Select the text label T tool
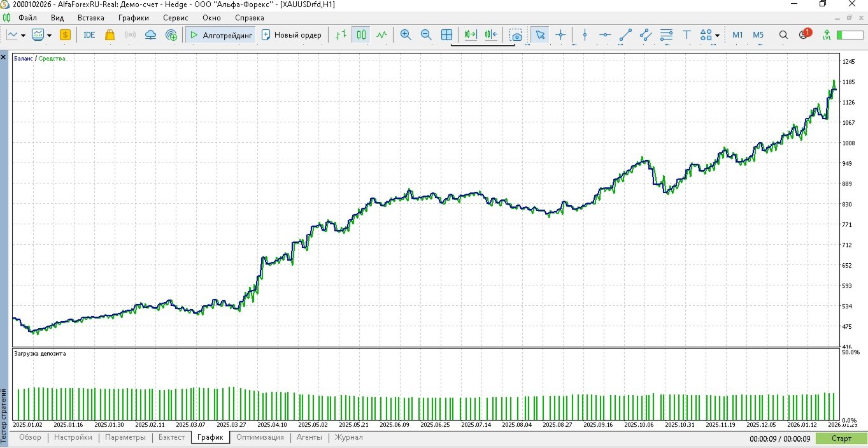The width and height of the screenshot is (868, 448). pyautogui.click(x=687, y=34)
